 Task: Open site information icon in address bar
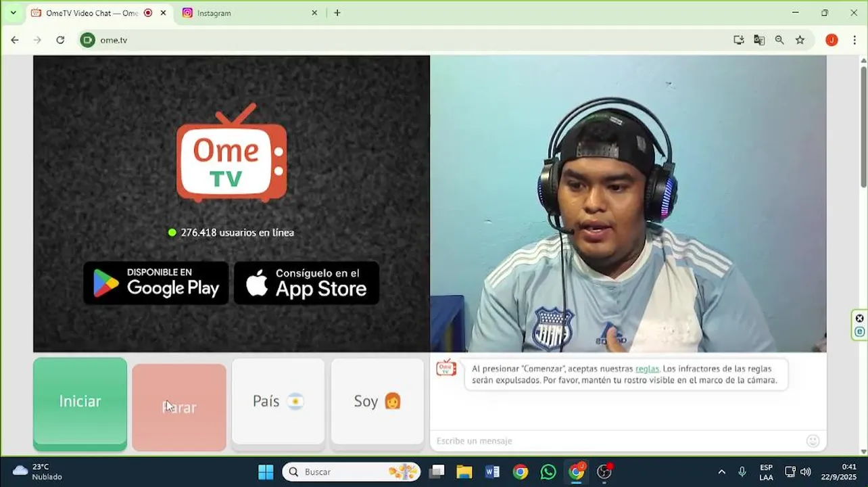[x=88, y=40]
